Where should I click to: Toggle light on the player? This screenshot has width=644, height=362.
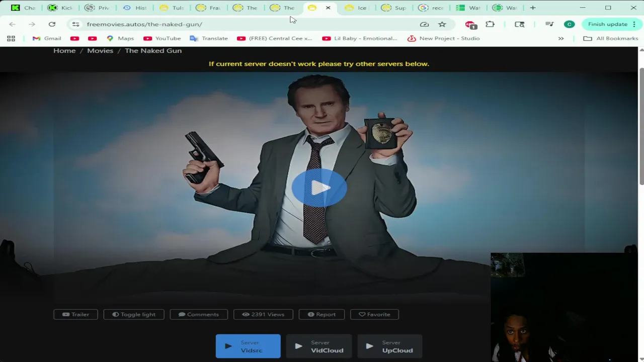(x=134, y=314)
